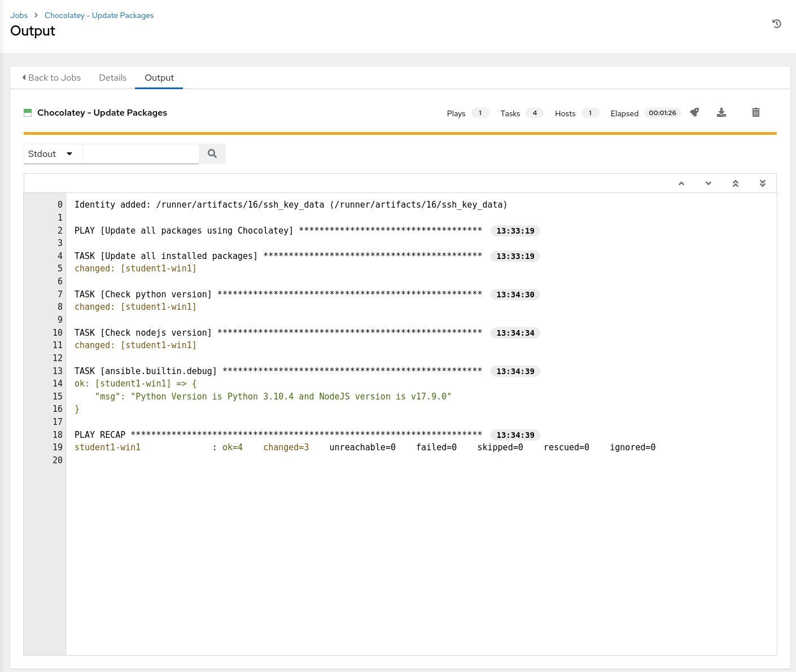Select TASK ansible.builtin.debug line
The image size is (796, 672).
click(x=278, y=371)
